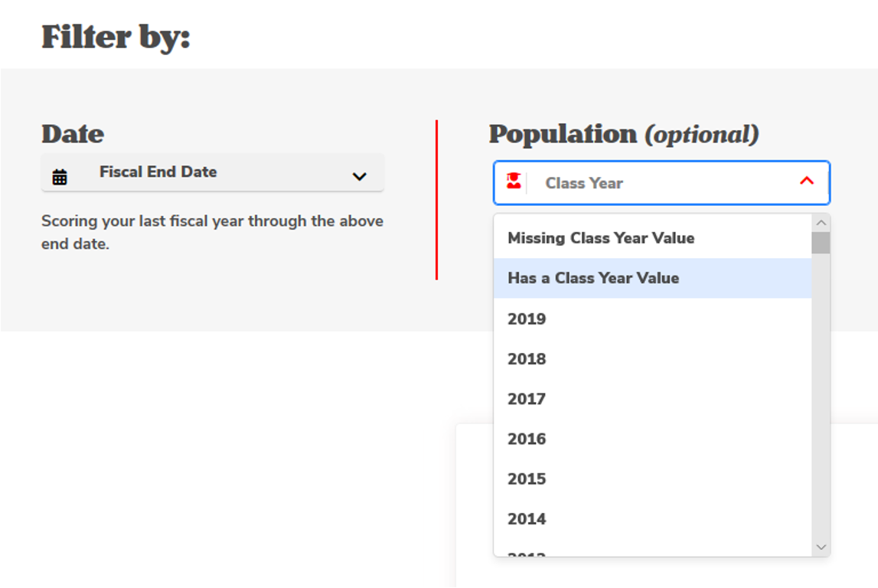Click the dropdown list scrollbar thumb

click(x=821, y=243)
